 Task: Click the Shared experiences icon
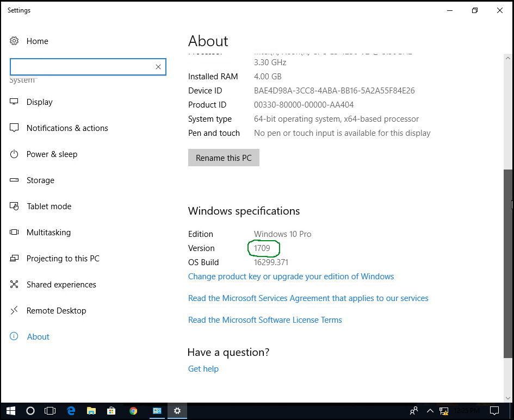[x=14, y=285]
